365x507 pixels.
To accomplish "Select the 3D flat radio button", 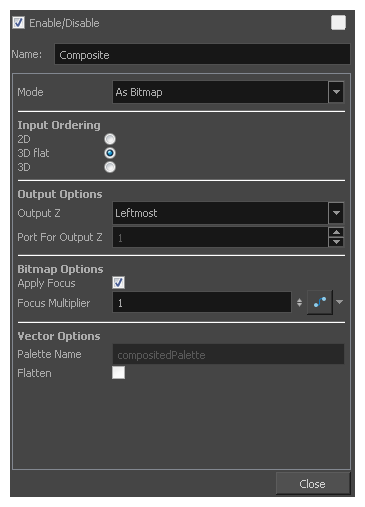I will click(110, 153).
